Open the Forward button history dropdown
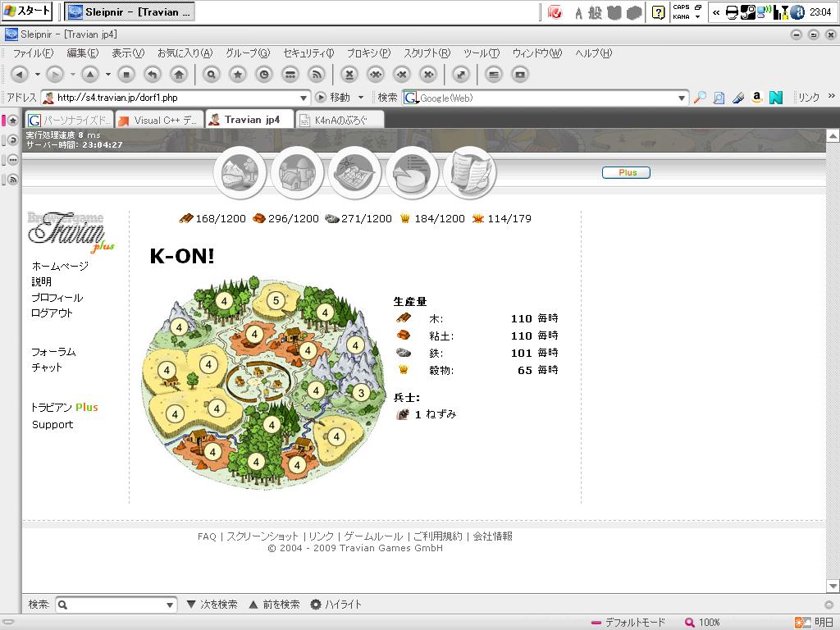Image resolution: width=840 pixels, height=630 pixels. click(73, 75)
